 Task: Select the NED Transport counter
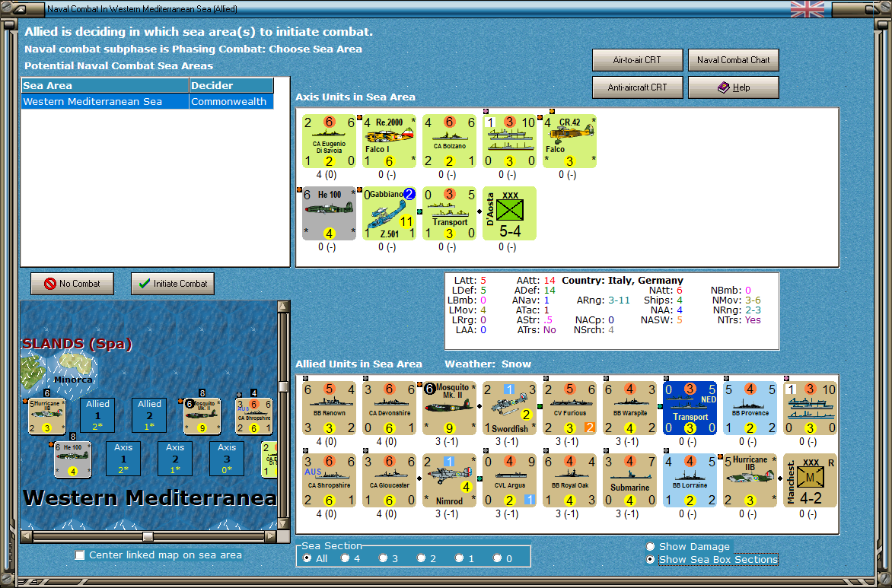click(690, 408)
